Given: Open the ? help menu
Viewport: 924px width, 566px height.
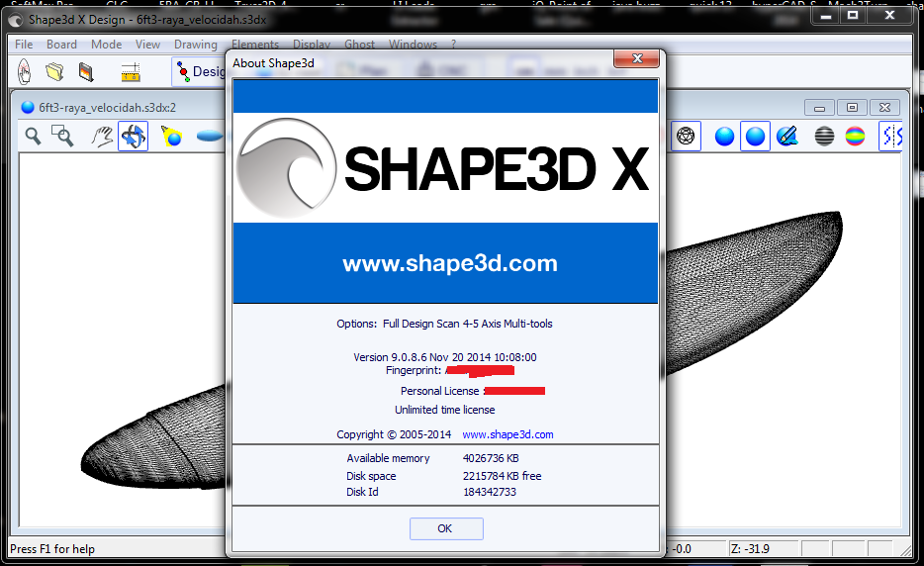Looking at the screenshot, I should tap(453, 45).
